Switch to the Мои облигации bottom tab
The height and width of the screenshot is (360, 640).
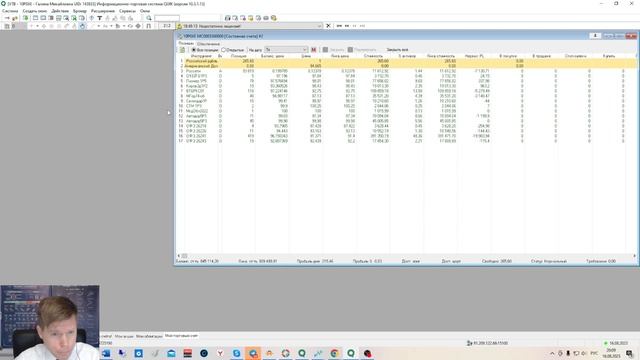coord(149,336)
